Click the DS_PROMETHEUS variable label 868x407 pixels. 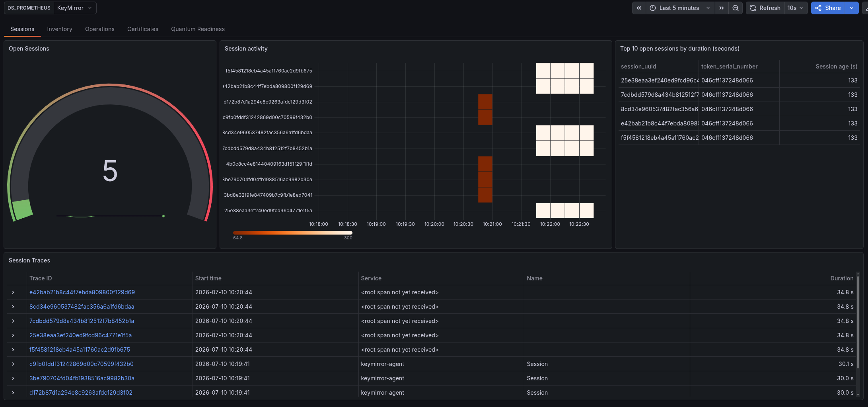click(x=29, y=8)
